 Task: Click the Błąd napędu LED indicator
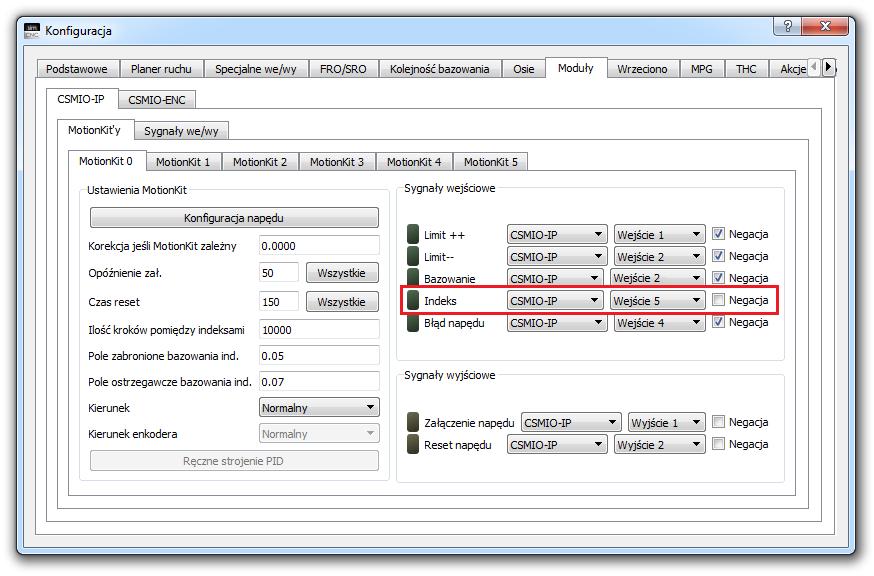412,322
